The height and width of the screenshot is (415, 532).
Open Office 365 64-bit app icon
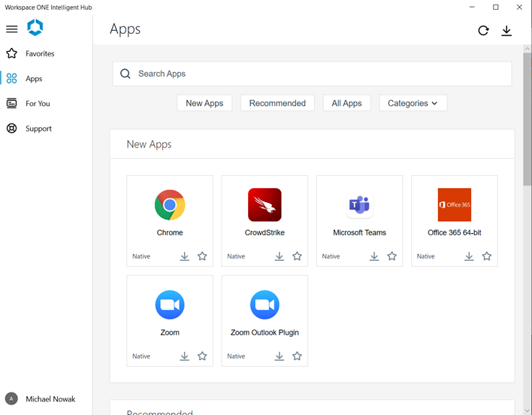pos(455,205)
